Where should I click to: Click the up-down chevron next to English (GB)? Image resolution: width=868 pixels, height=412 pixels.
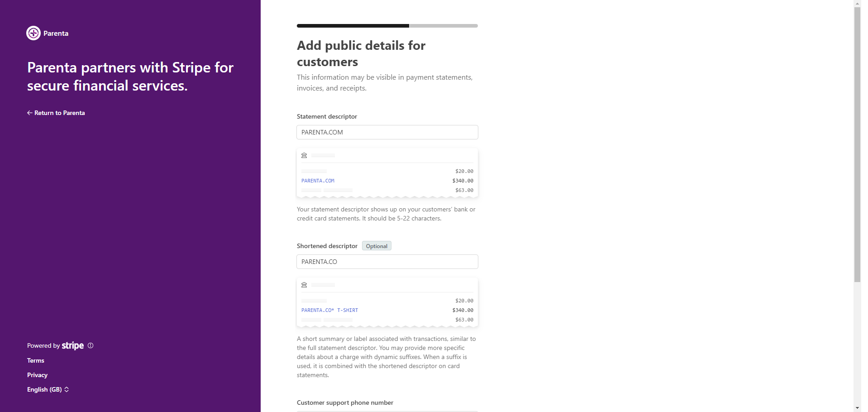point(67,389)
